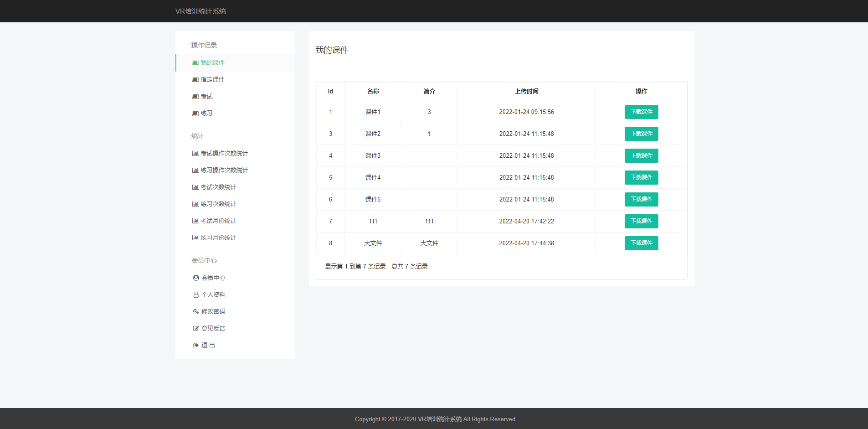The height and width of the screenshot is (429, 868).
Task: Click the book icon beside 我的课件
Action: point(195,63)
